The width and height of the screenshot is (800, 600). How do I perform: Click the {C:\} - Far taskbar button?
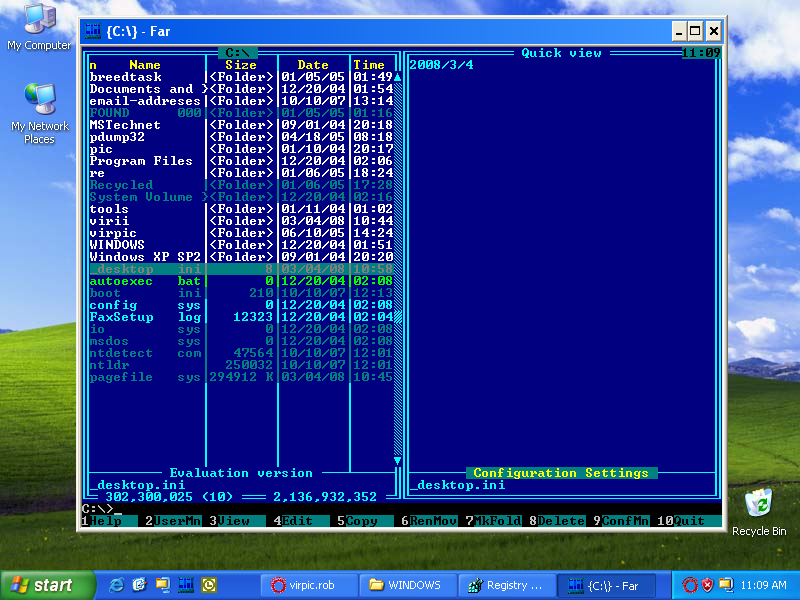click(x=605, y=585)
